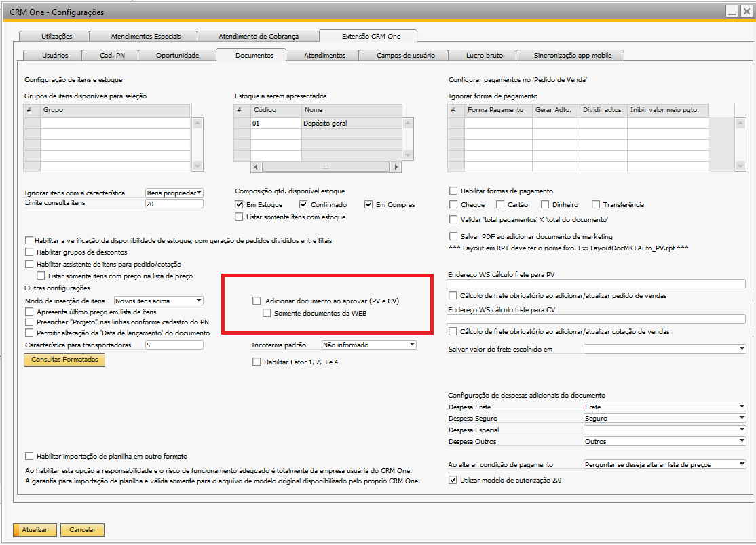The image size is (756, 545).
Task: Close the CRM One configuration window
Action: pyautogui.click(x=746, y=12)
